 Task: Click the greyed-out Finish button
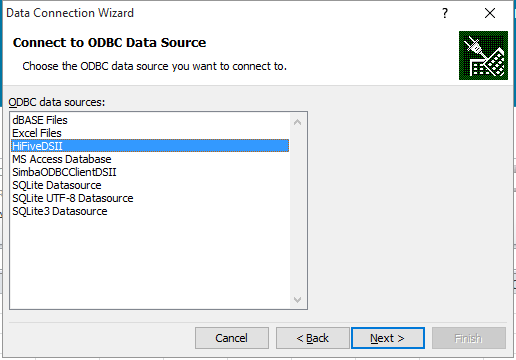pos(469,338)
